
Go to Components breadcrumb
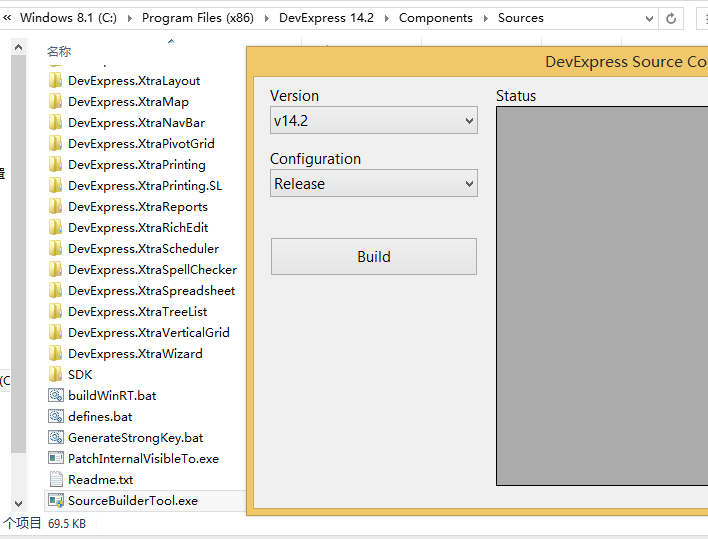pyautogui.click(x=436, y=18)
